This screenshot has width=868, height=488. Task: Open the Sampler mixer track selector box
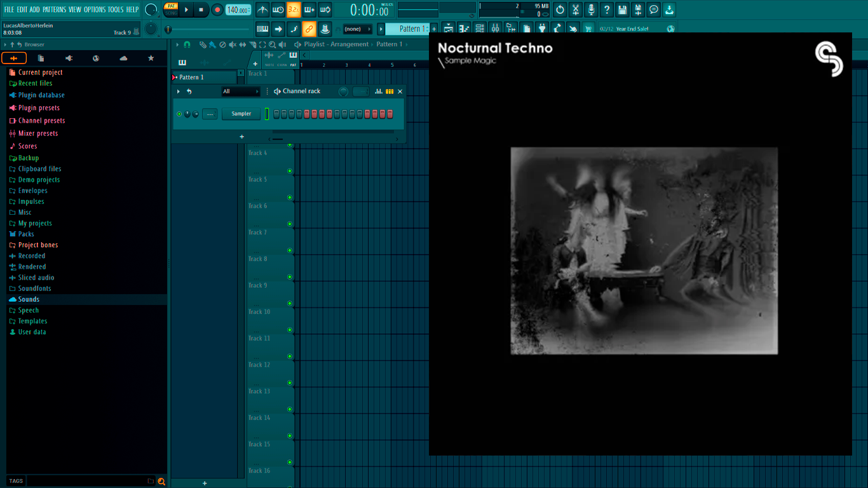pos(210,114)
